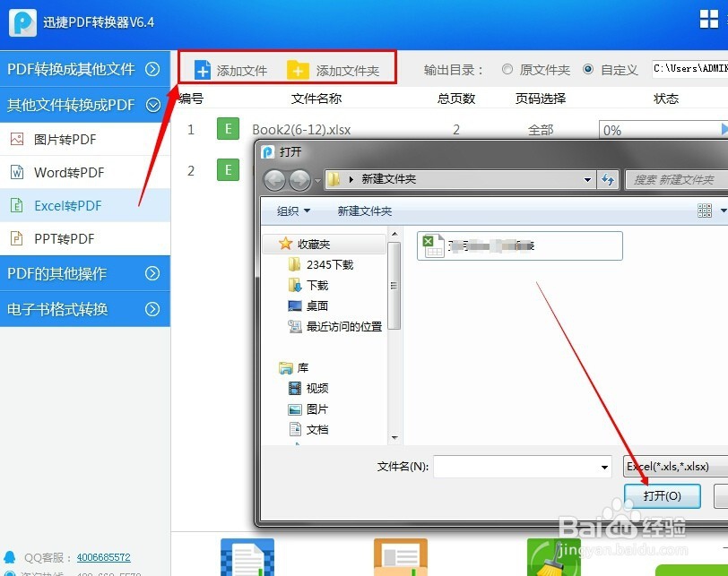Choose Excel转PDF in sidebar
The width and height of the screenshot is (728, 576).
pos(85,205)
